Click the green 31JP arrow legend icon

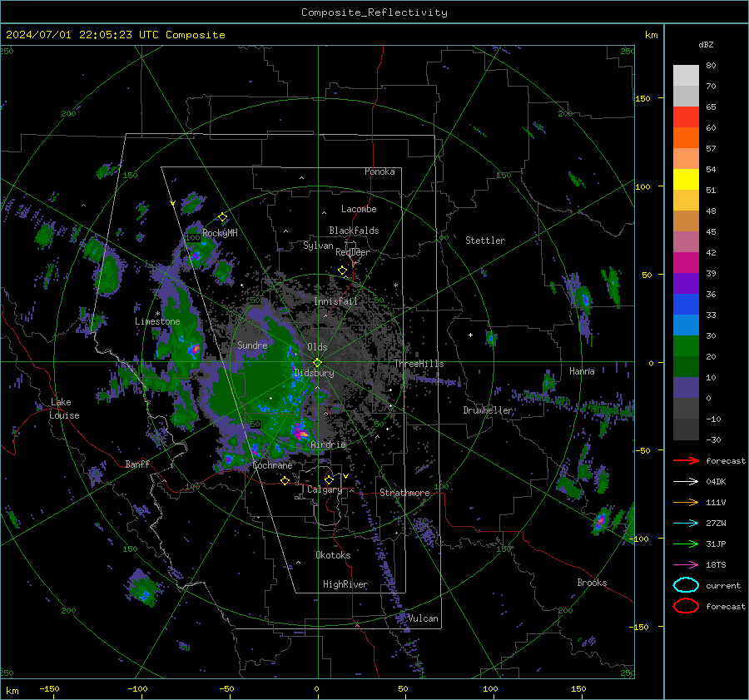coord(686,544)
